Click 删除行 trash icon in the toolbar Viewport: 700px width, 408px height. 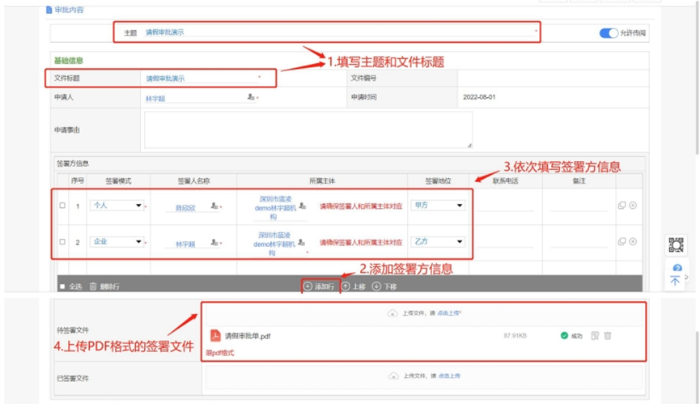coord(93,286)
